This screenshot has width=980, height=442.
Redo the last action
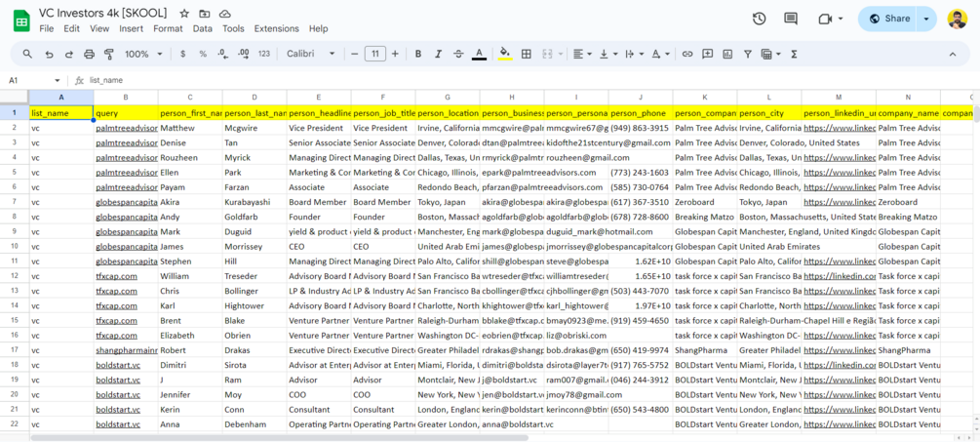pyautogui.click(x=69, y=55)
